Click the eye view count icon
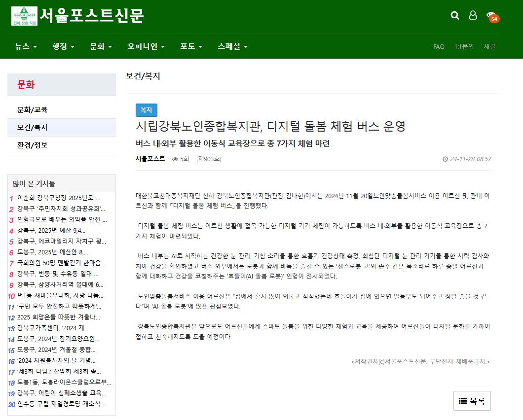The height and width of the screenshot is (420, 523). point(175,159)
